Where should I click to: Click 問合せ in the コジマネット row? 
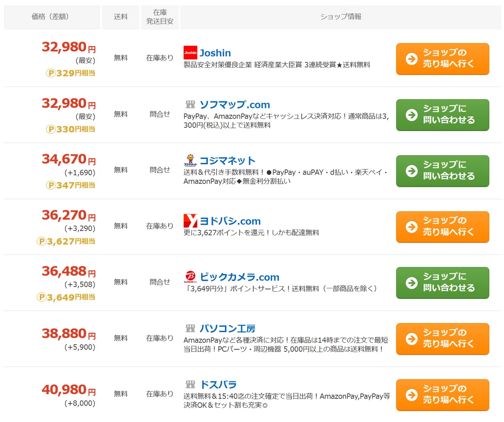tap(160, 170)
